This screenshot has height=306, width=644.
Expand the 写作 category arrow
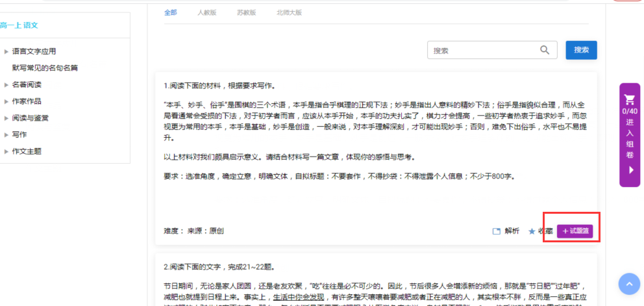(6, 134)
